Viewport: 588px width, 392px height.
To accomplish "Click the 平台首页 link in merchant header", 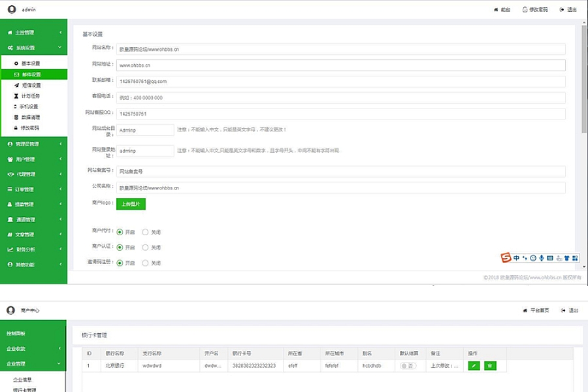I will point(536,310).
